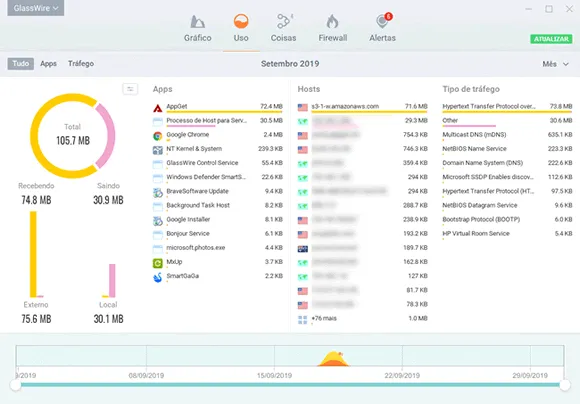Image resolution: width=580 pixels, height=404 pixels.
Task: Click the Background Task Host icon
Action: [x=158, y=207]
